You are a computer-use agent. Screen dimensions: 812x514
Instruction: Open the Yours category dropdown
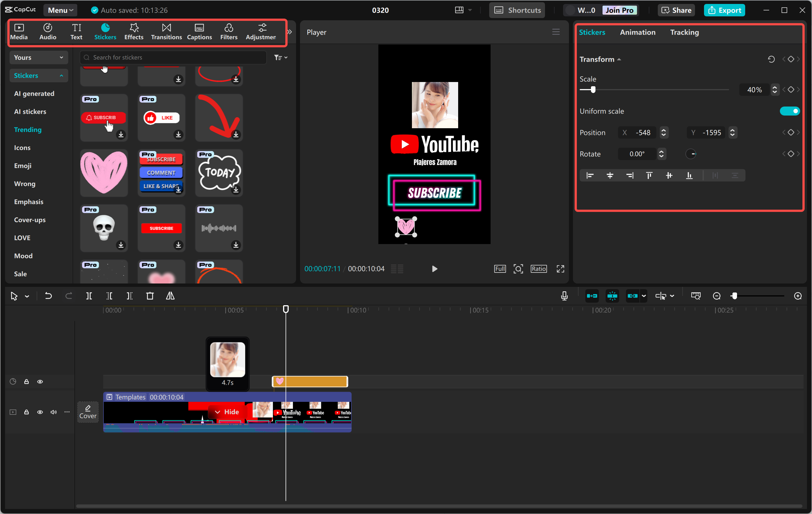click(x=38, y=57)
